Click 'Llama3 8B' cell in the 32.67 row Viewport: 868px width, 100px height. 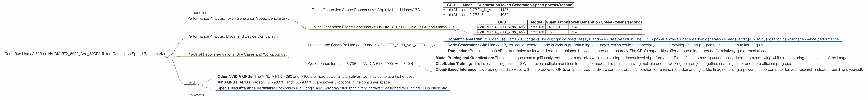click(x=536, y=32)
